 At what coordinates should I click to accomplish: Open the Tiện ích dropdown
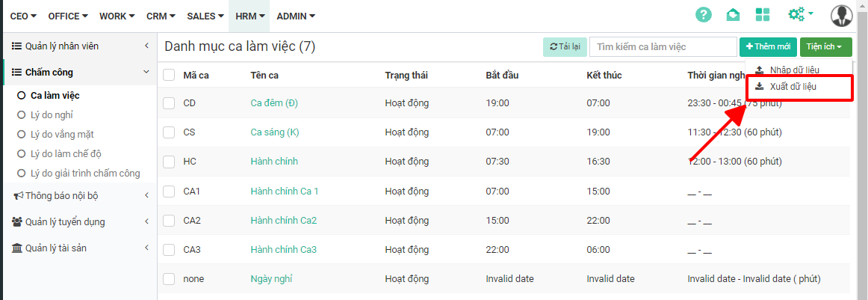(x=825, y=47)
